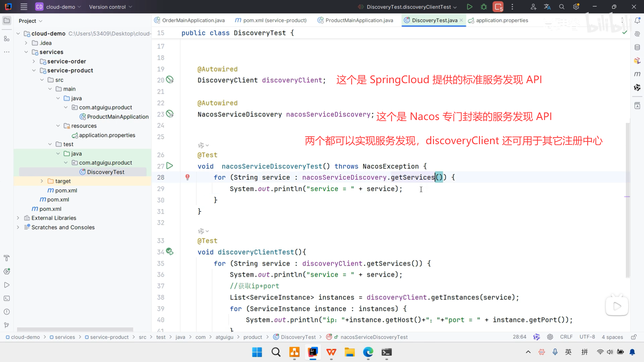Viewport: 644px width, 362px height.
Task: Toggle the Project tool window folder icon
Action: [x=7, y=21]
